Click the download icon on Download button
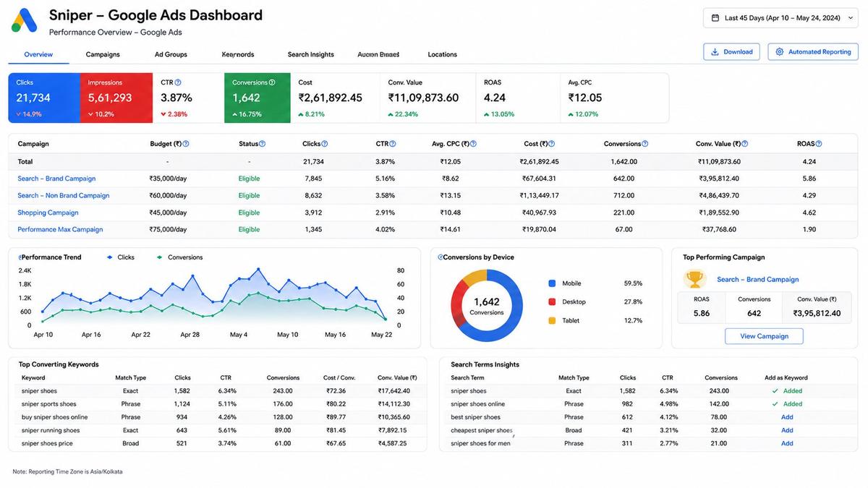Image resolution: width=868 pixels, height=488 pixels. point(715,52)
